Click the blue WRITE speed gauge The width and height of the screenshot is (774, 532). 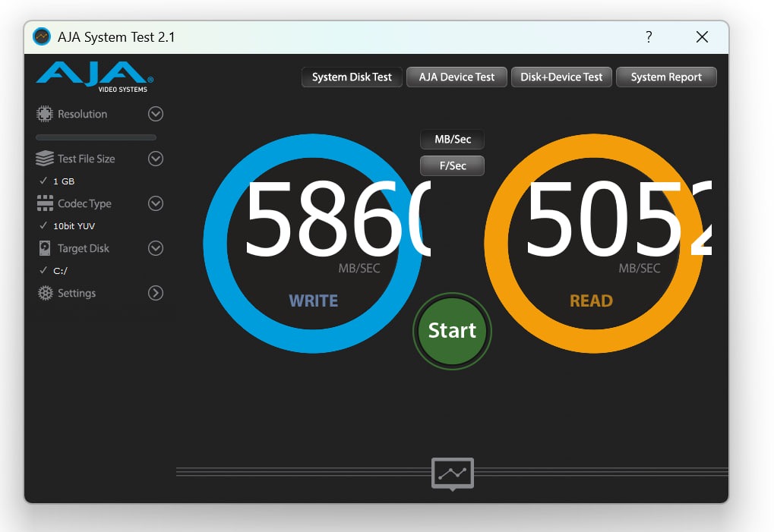tap(313, 243)
